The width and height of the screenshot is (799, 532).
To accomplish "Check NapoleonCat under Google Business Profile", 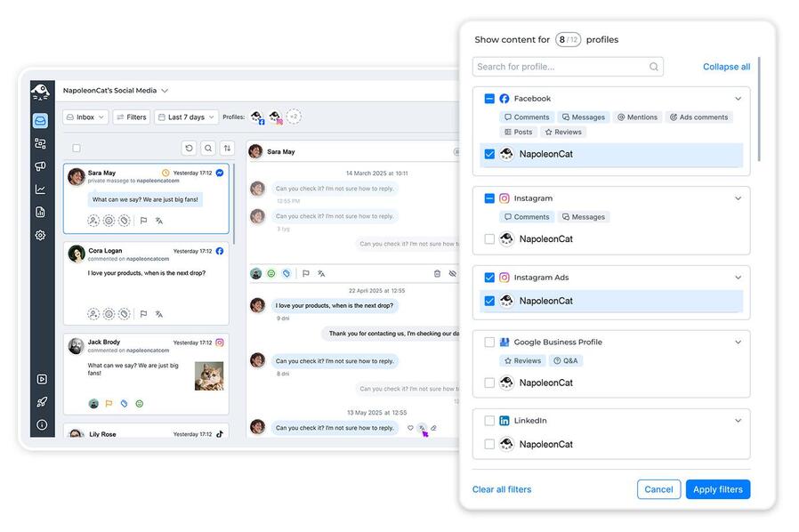I will (x=489, y=383).
